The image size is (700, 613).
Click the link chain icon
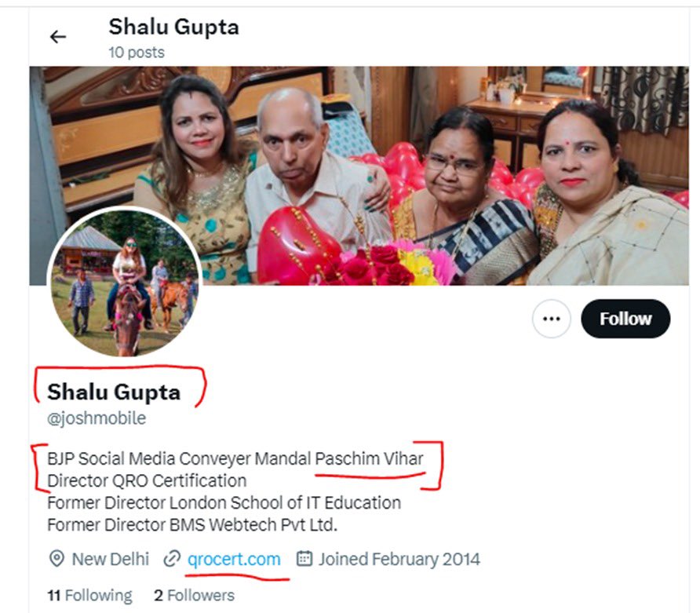click(172, 559)
